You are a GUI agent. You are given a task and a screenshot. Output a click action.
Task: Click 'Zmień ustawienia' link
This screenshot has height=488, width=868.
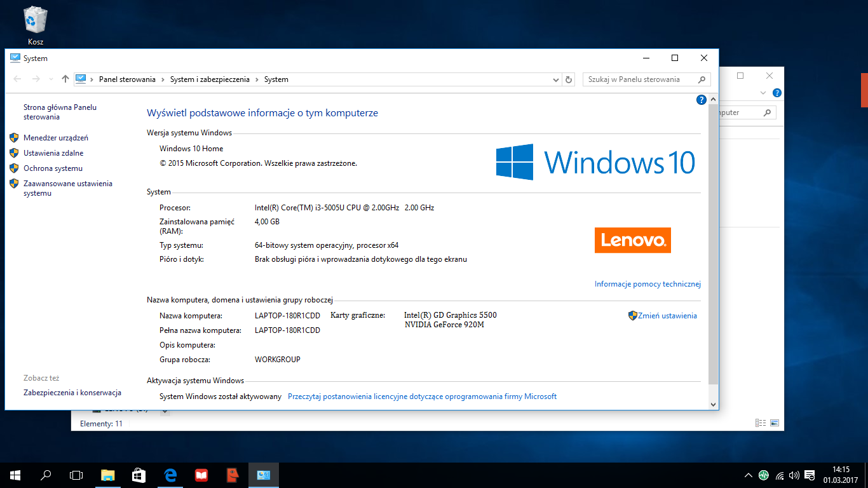pyautogui.click(x=667, y=316)
